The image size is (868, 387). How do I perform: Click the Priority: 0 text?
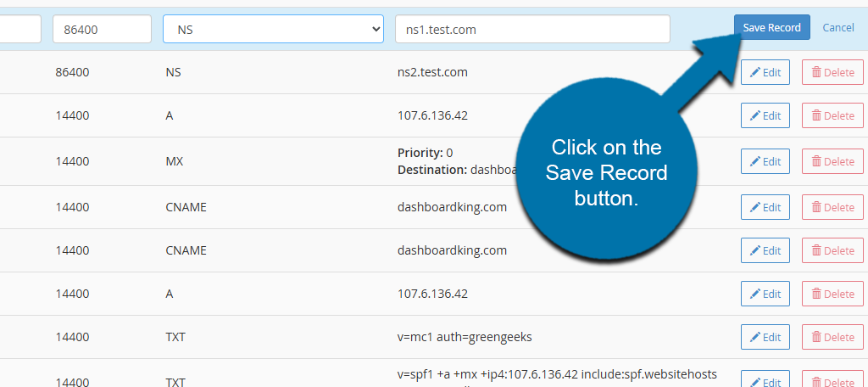click(426, 153)
